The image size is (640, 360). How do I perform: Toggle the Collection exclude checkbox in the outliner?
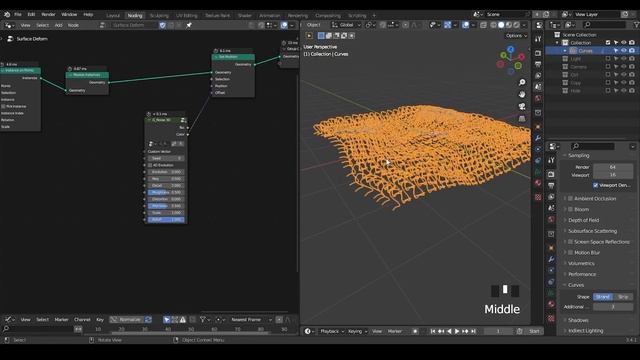[608, 42]
